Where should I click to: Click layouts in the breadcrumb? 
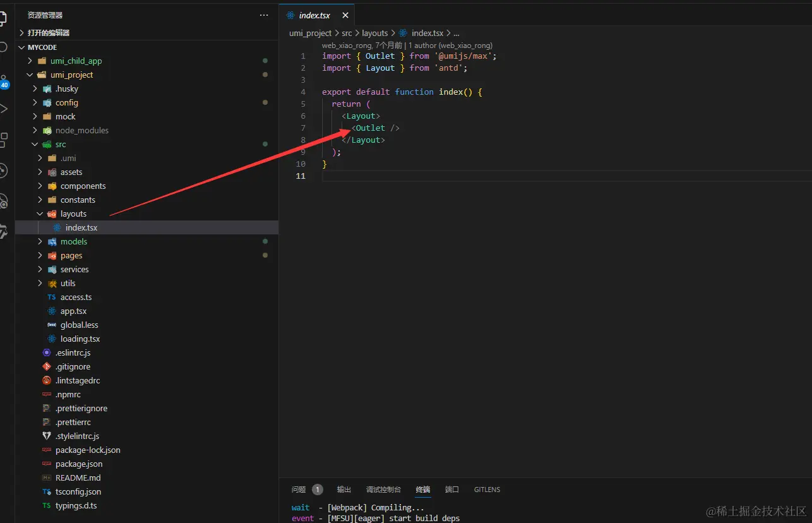(375, 33)
